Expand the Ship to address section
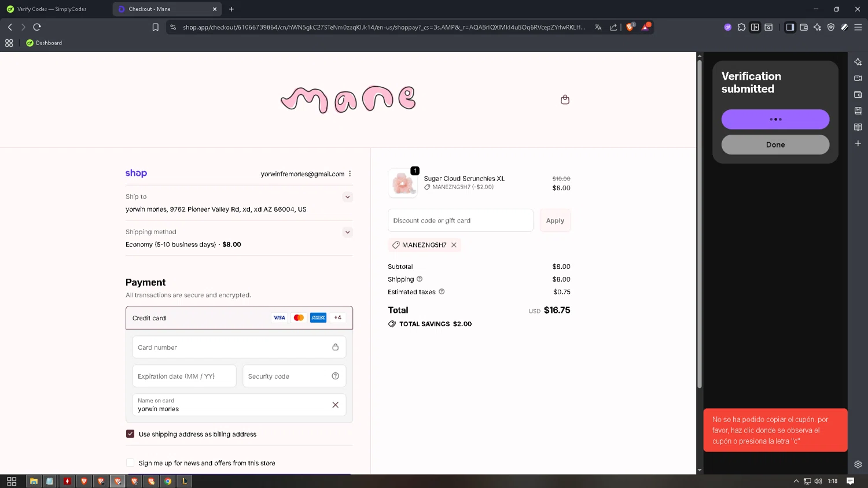This screenshot has height=488, width=868. pos(347,197)
